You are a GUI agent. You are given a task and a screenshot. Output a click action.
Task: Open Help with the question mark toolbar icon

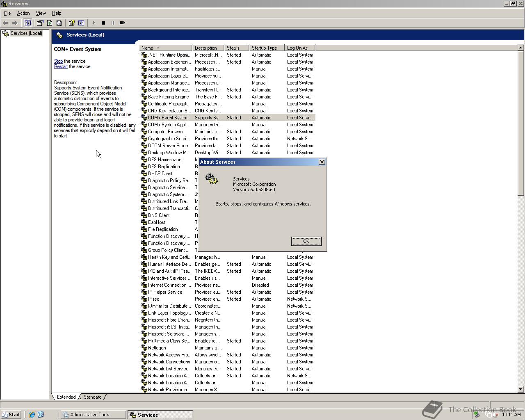71,23
